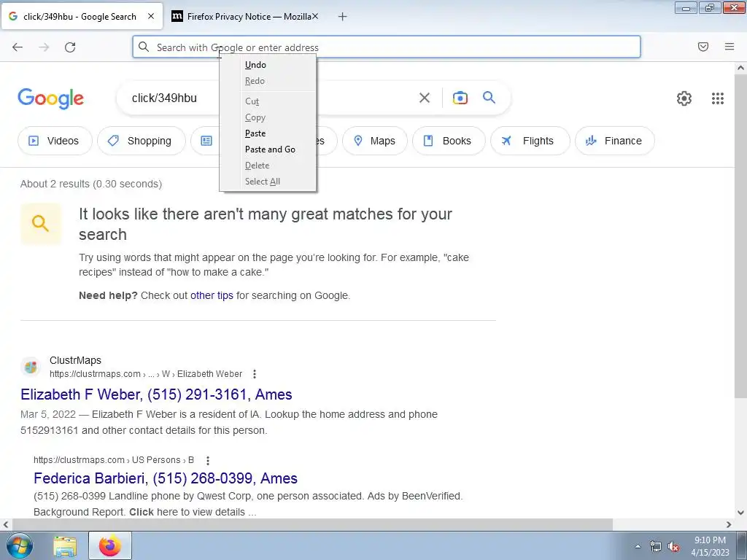Open Elizabeth F Weber result link
The height and width of the screenshot is (560, 747).
[x=156, y=394]
